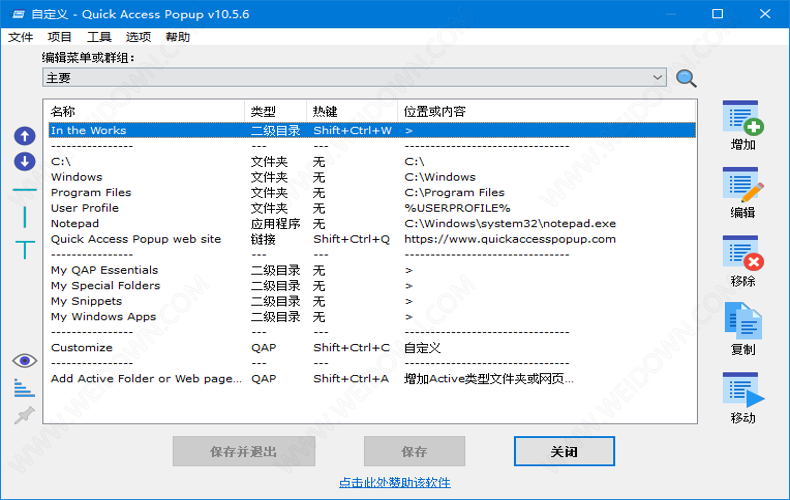Click the 自定义 content cell
Screen dimensions: 790x500
[422, 348]
